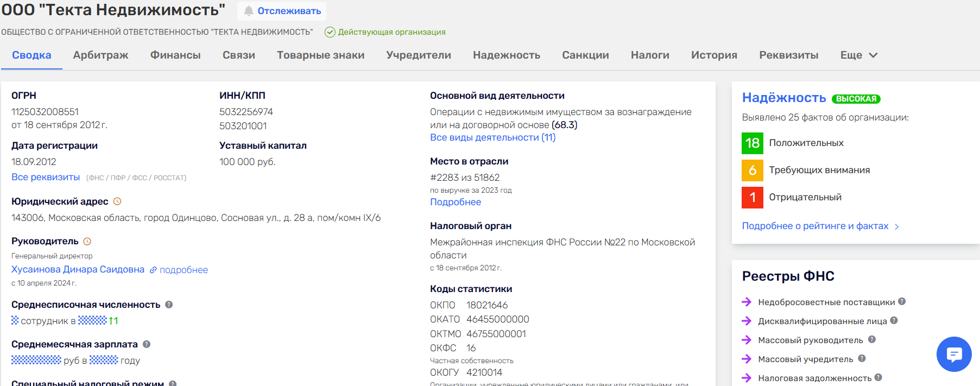This screenshot has height=386, width=980.
Task: Click the green 18 Положительных square
Action: point(753,143)
